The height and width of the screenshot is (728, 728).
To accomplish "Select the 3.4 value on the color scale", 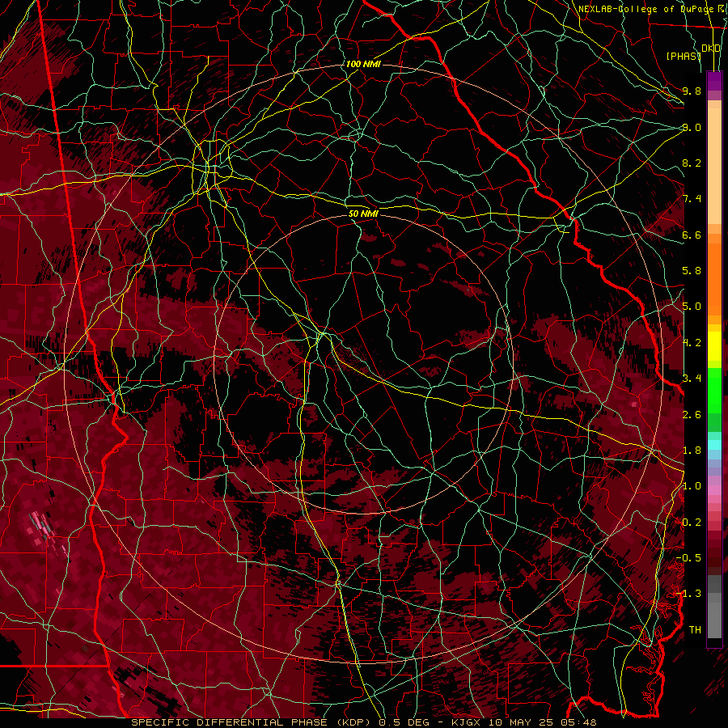I will click(x=692, y=379).
